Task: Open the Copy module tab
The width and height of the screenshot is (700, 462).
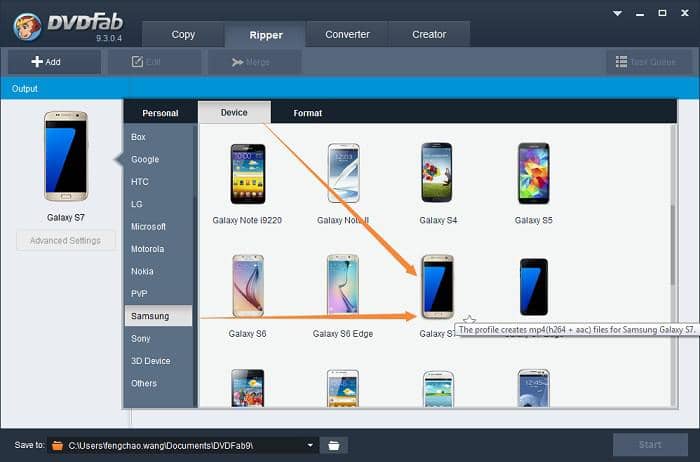Action: (183, 34)
